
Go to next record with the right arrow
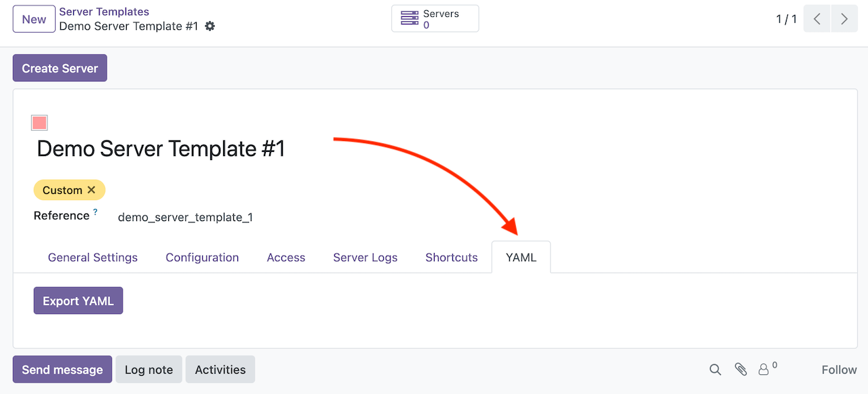[844, 18]
